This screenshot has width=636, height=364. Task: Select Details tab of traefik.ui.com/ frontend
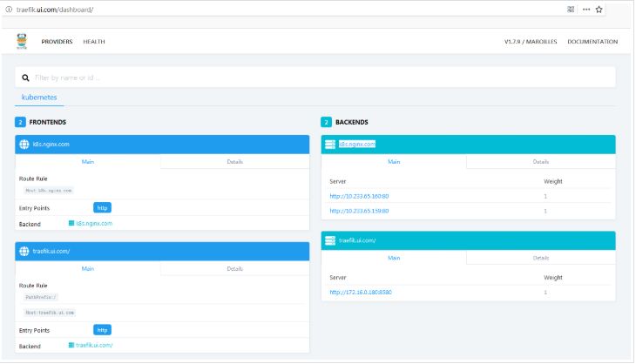[235, 269]
